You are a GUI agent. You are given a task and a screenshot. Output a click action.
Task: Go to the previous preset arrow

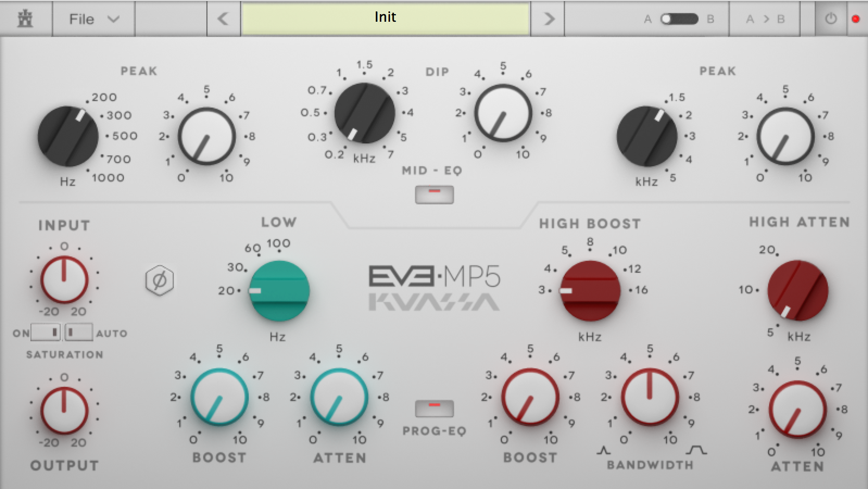click(223, 19)
